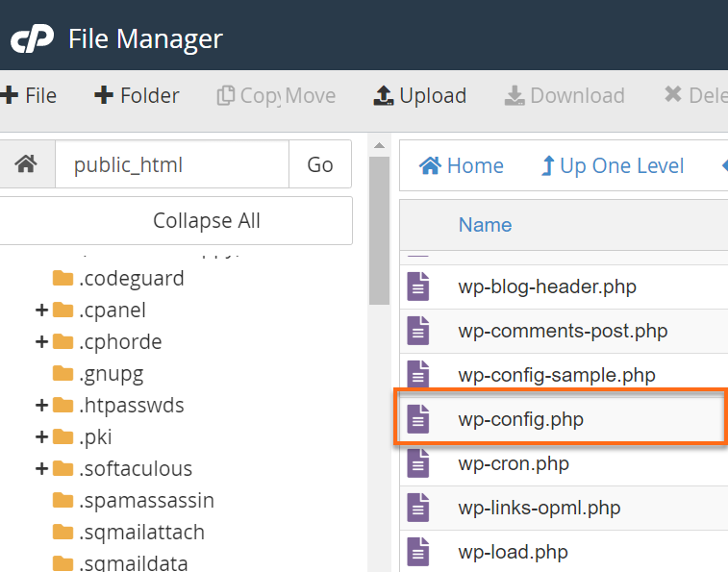728x572 pixels.
Task: Select the .pki folder label
Action: (95, 436)
